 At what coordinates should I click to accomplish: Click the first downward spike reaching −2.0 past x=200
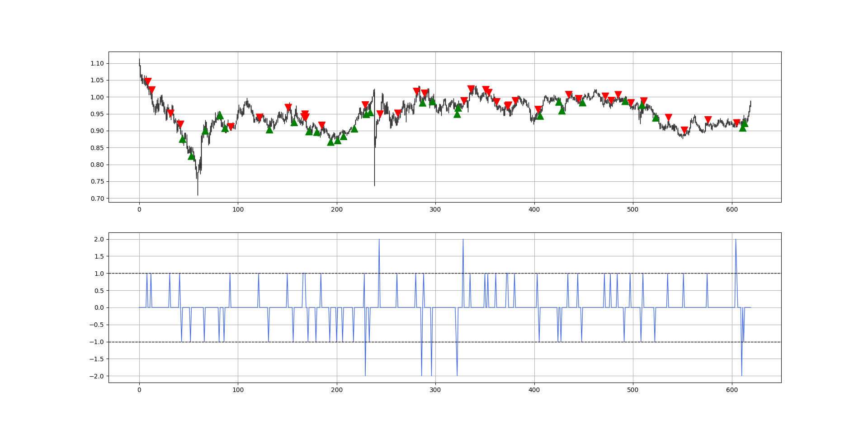click(x=365, y=375)
